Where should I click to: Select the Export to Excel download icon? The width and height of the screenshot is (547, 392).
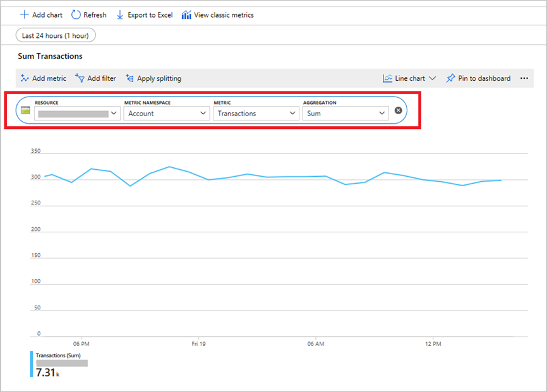point(121,15)
